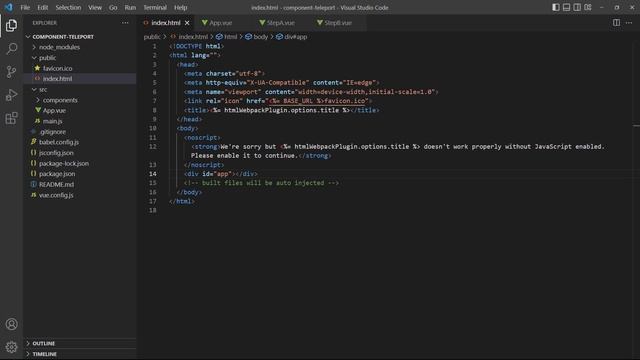Click the div#app breadcrumb
Screen dimensions: 640x360
[296, 37]
